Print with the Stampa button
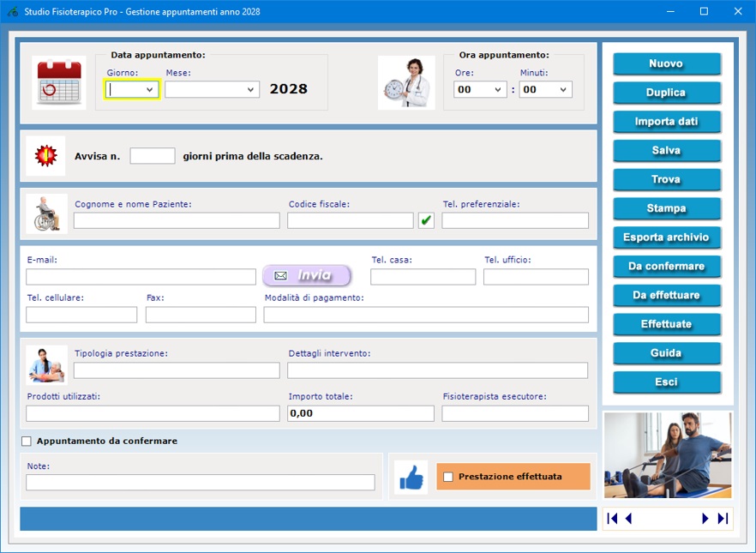Screen dimensions: 756x553 click(667, 208)
